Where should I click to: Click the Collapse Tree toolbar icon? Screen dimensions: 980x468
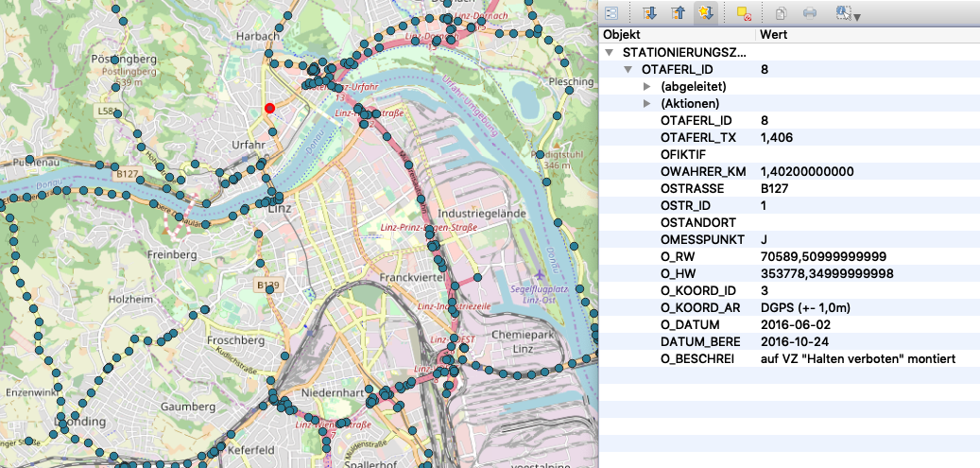point(676,13)
